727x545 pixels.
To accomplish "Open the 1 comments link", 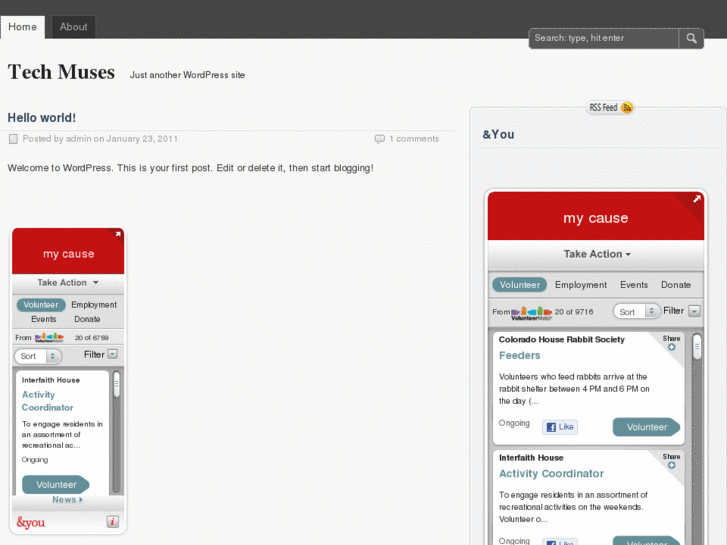I will pyautogui.click(x=414, y=139).
